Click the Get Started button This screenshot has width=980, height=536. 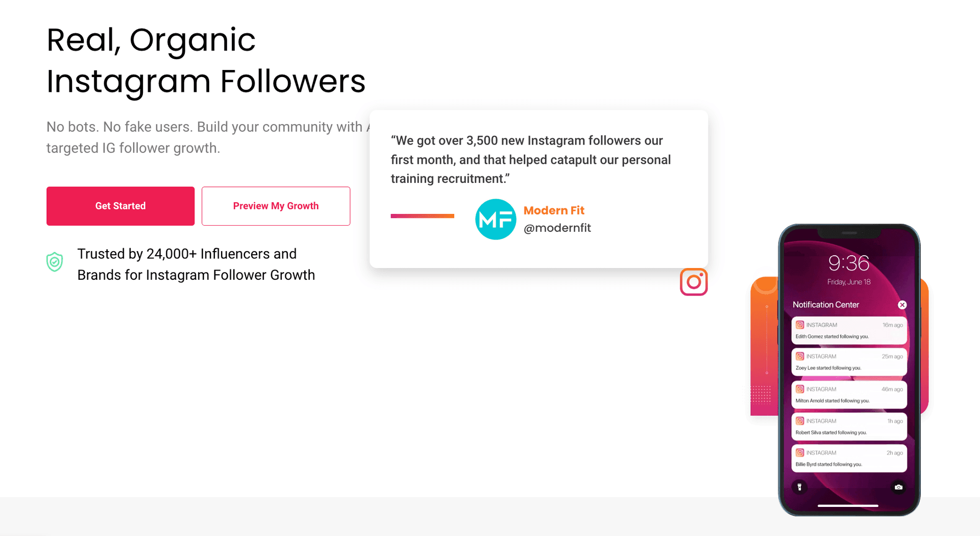tap(120, 206)
